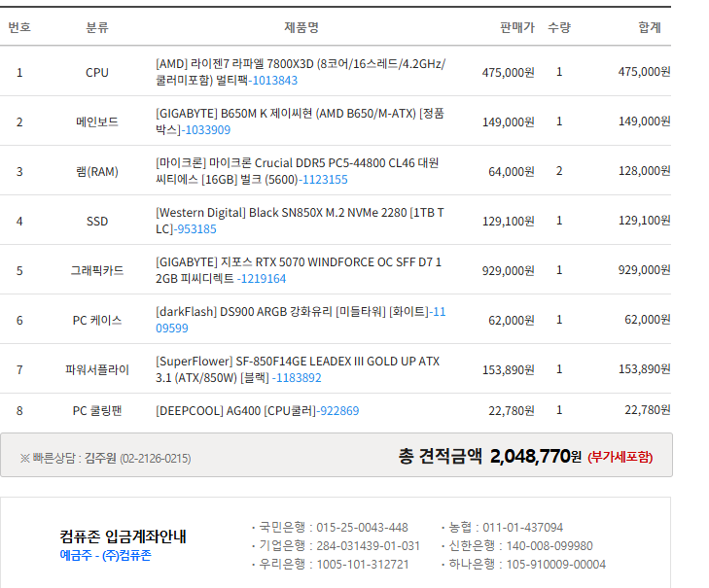Select the PC 쿨링팬 category cell
709x588 pixels.
(x=97, y=411)
